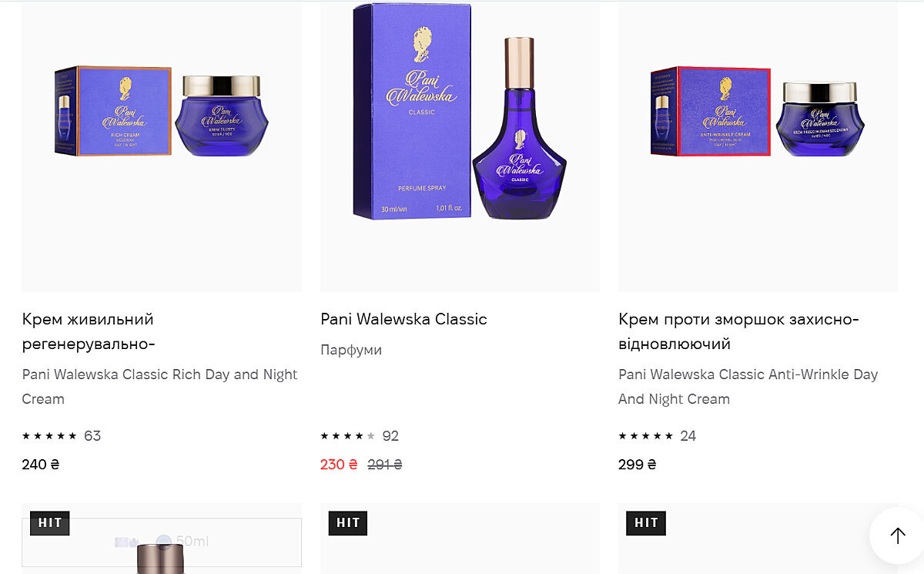The height and width of the screenshot is (574, 924).
Task: Open 'Крем проти зморшок захисно-відновлюючий' title
Action: [738, 331]
